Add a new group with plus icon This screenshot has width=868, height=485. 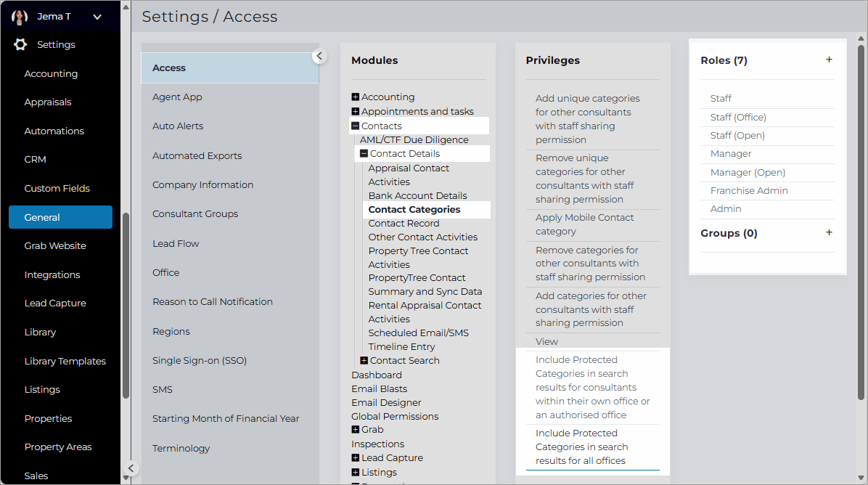(829, 232)
